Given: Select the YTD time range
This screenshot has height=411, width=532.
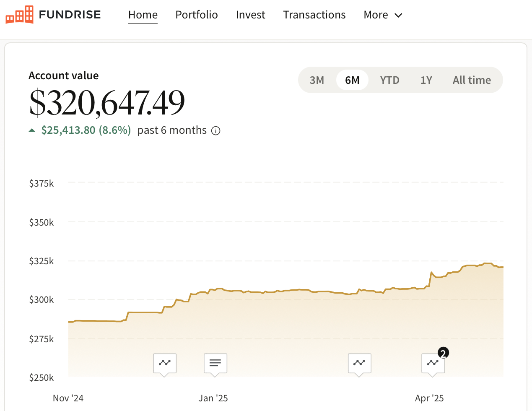Looking at the screenshot, I should (x=389, y=80).
